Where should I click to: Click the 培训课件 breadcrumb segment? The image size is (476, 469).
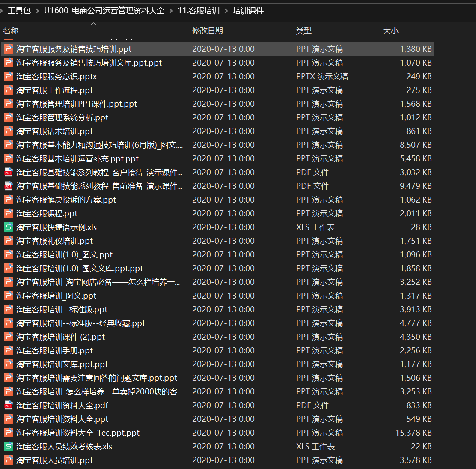click(248, 11)
